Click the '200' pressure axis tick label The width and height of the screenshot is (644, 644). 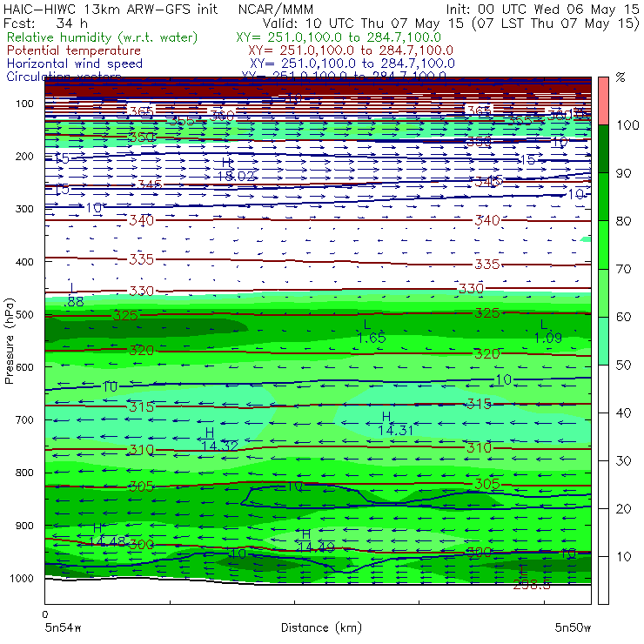click(x=24, y=156)
